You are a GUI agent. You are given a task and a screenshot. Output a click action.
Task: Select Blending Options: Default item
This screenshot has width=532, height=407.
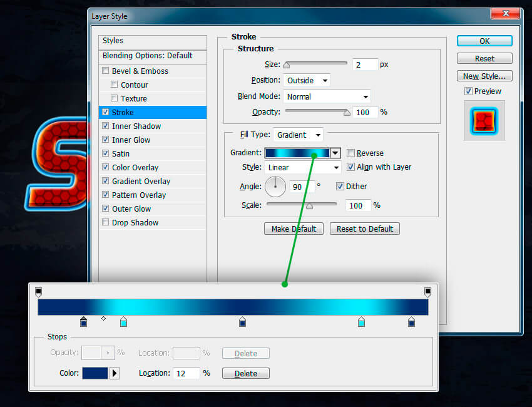(147, 56)
